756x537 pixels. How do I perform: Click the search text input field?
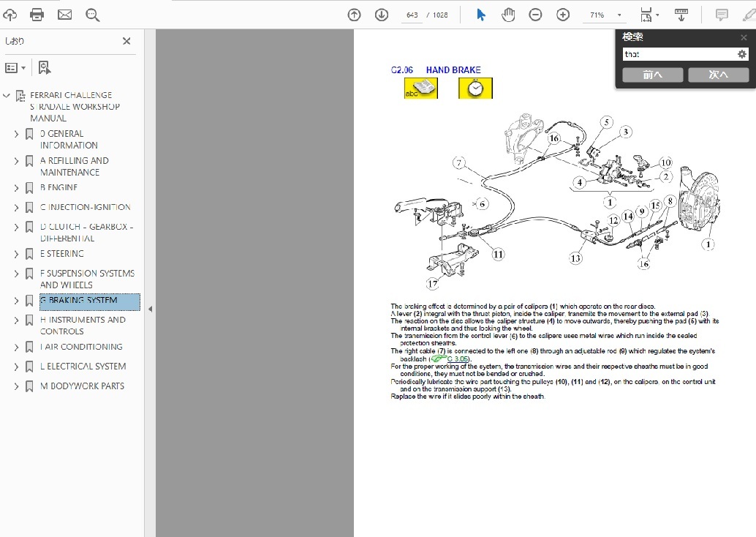[x=679, y=54]
